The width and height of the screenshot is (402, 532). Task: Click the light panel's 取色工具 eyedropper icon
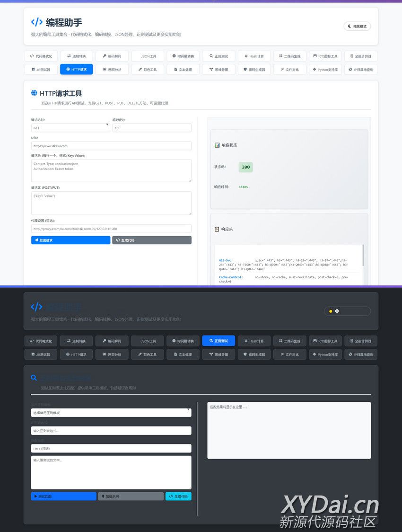pyautogui.click(x=140, y=70)
